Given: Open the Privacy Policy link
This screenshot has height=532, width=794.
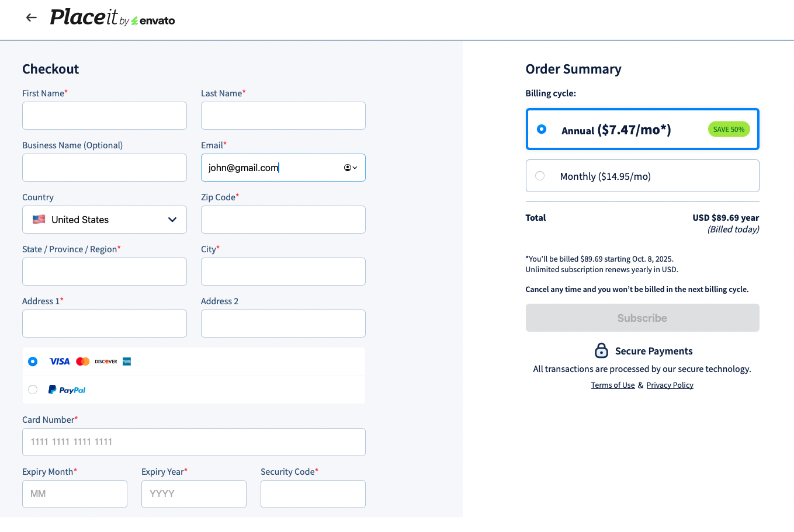Looking at the screenshot, I should pos(670,385).
